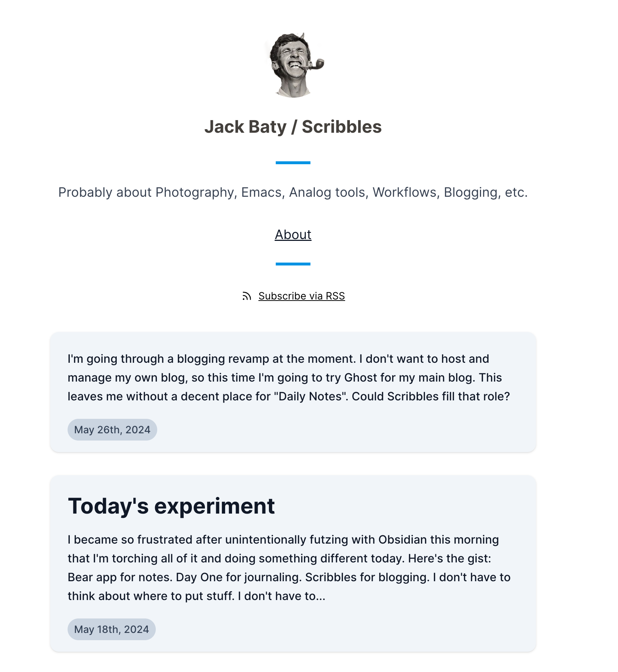Click the word Scribbles in site heading
The width and height of the screenshot is (618, 672).
point(342,127)
